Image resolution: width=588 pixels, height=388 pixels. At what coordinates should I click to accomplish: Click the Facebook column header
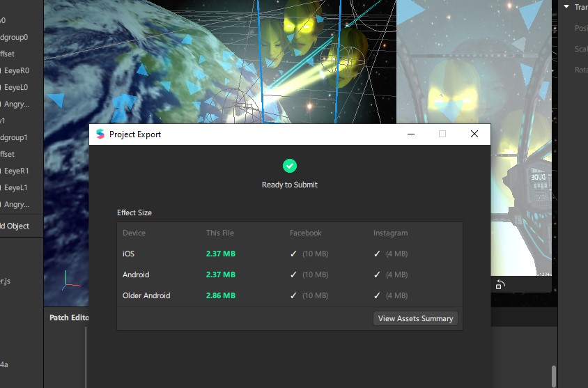[x=306, y=233]
